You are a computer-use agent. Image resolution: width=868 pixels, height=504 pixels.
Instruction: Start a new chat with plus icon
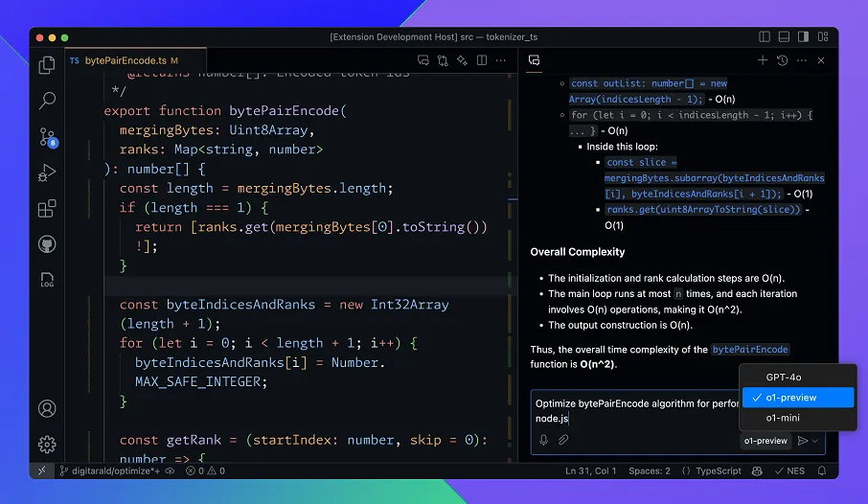pyautogui.click(x=763, y=60)
